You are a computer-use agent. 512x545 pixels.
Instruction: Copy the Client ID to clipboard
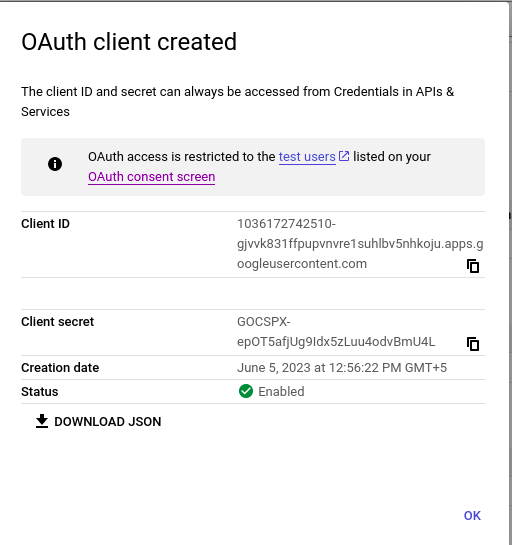[473, 266]
